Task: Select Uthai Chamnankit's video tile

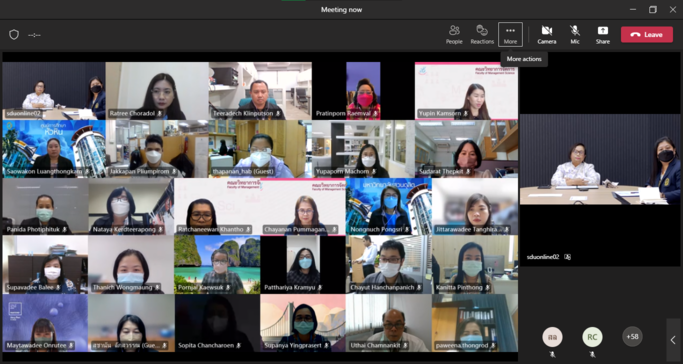Action: [x=389, y=323]
